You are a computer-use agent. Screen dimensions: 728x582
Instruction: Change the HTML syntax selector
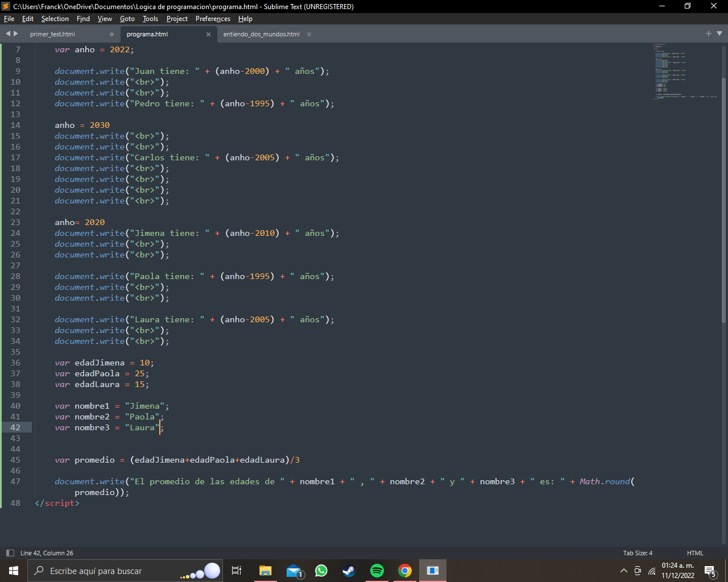[695, 553]
